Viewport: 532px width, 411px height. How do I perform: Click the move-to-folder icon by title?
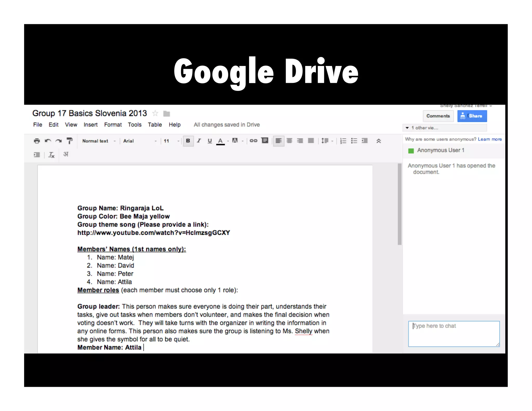pyautogui.click(x=167, y=114)
